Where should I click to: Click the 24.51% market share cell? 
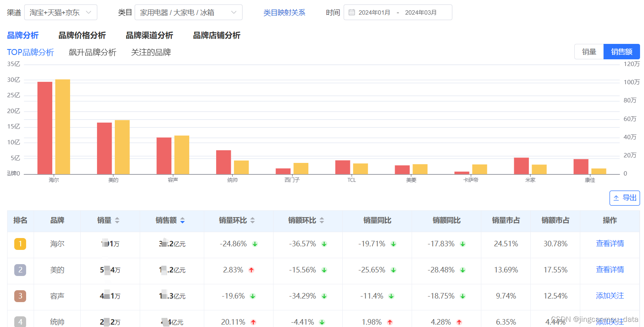pyautogui.click(x=506, y=244)
